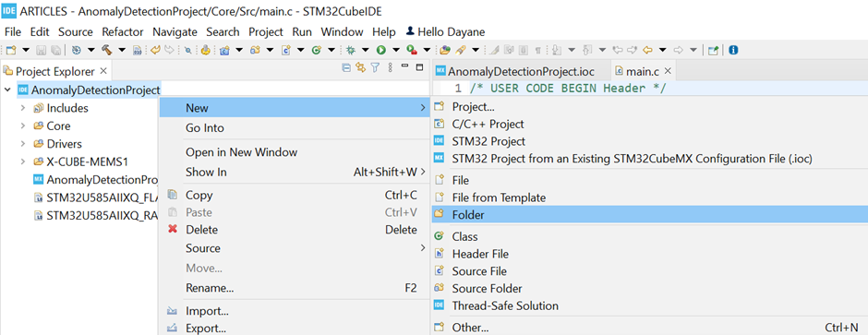Open the Refactor menu
Image resolution: width=868 pixels, height=335 pixels.
point(122,31)
